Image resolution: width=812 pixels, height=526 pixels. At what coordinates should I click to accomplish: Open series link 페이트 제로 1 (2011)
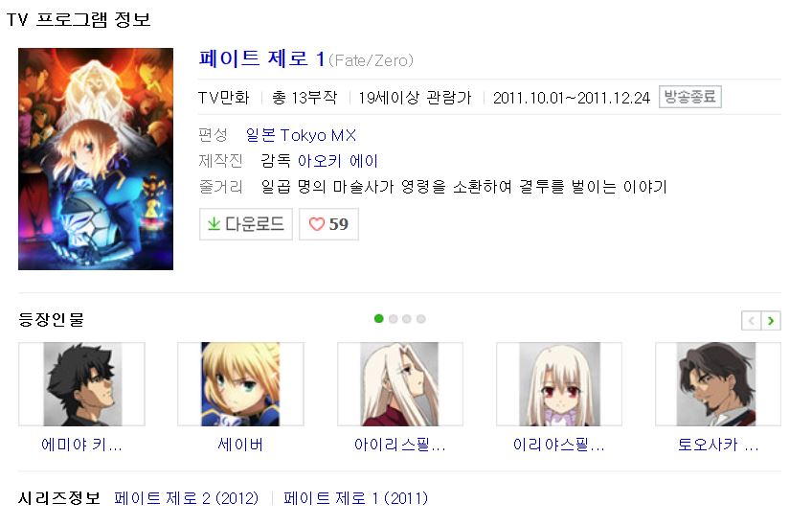[x=356, y=498]
